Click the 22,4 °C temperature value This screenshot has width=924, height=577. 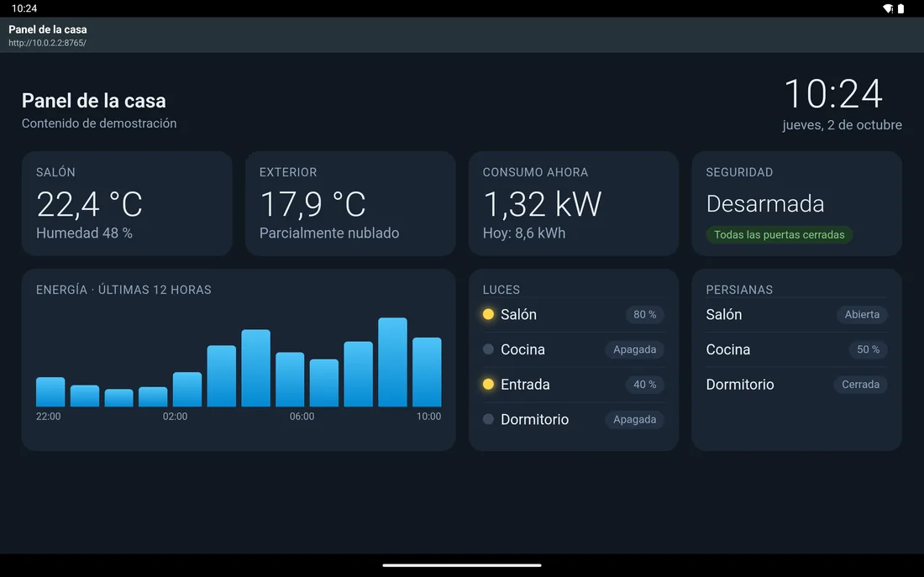point(89,204)
